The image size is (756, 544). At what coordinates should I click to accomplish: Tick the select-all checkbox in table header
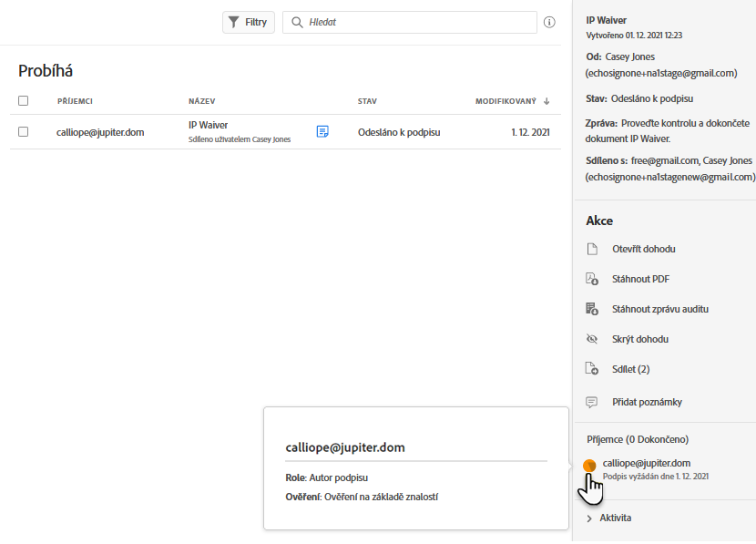point(23,100)
